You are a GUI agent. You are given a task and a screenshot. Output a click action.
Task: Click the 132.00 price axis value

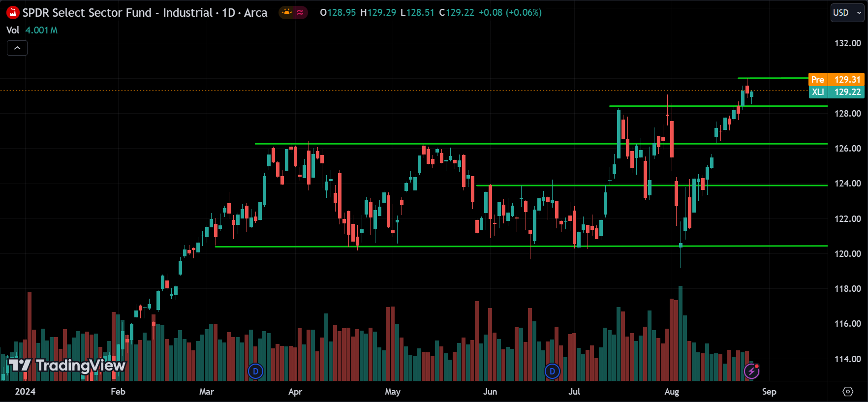(847, 43)
